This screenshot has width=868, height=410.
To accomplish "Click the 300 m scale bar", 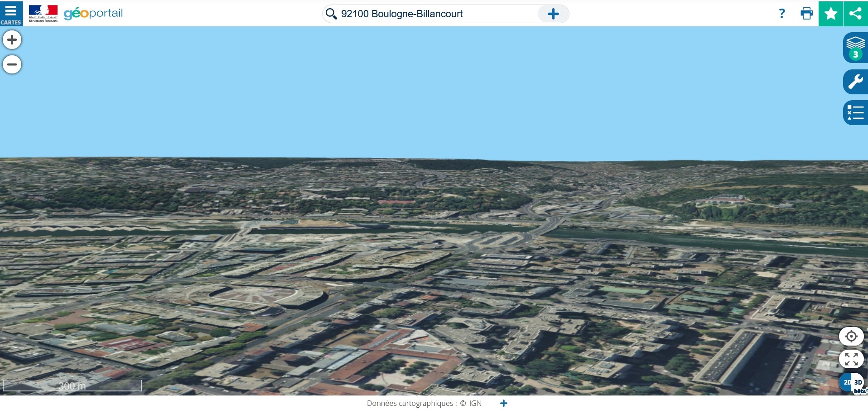I will tap(72, 386).
